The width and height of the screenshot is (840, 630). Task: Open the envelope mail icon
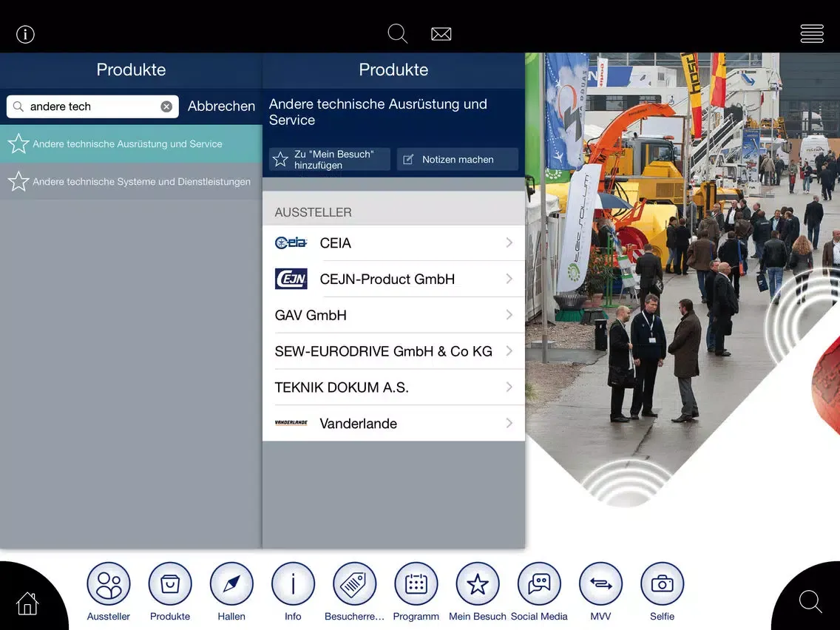pyautogui.click(x=441, y=34)
